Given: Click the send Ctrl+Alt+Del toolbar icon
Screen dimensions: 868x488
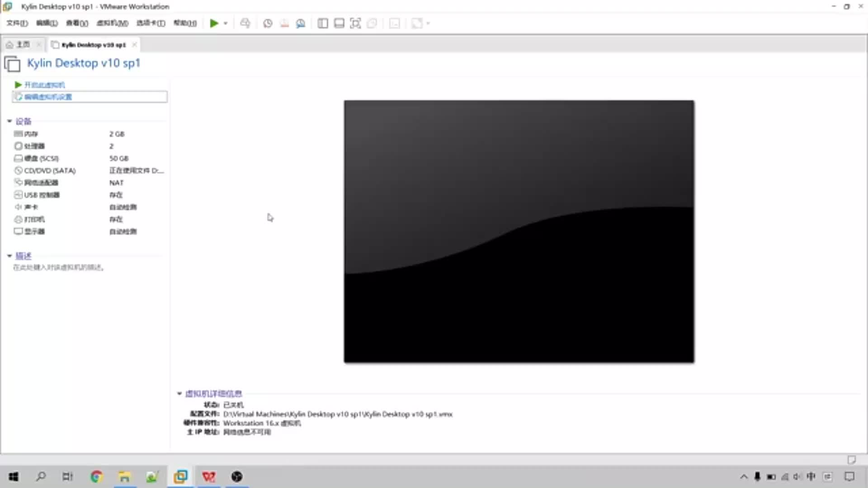Looking at the screenshot, I should pos(245,23).
